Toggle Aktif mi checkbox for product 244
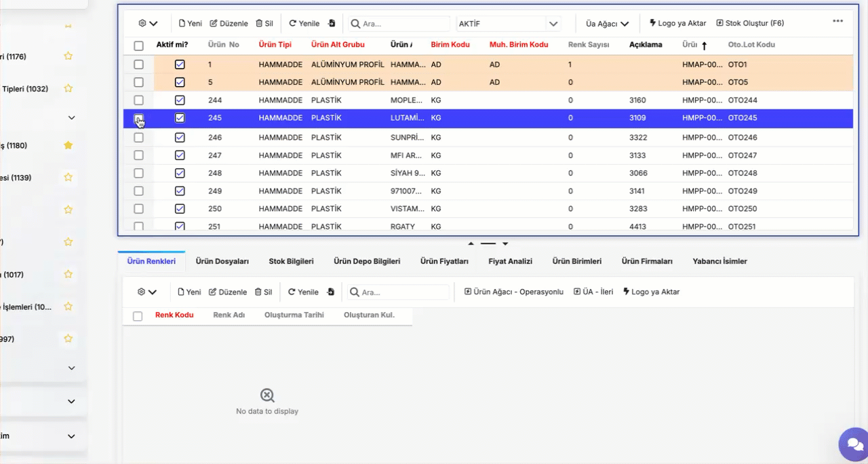The width and height of the screenshot is (868, 464). [180, 100]
